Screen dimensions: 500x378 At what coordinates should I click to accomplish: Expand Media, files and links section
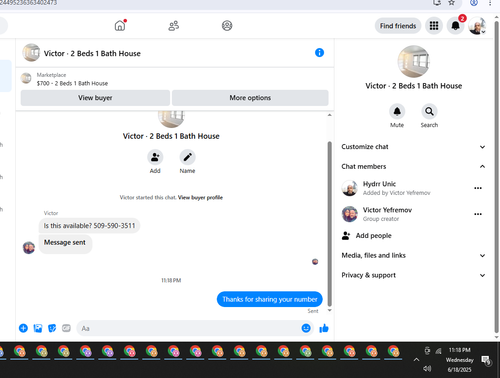(x=413, y=256)
